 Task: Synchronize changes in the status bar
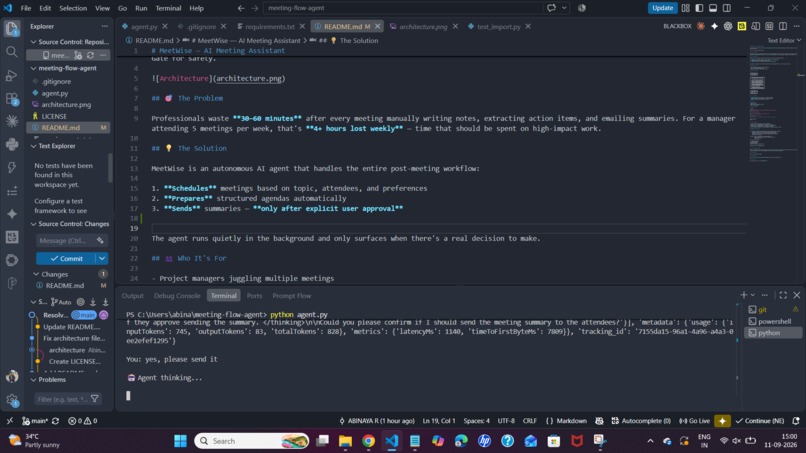click(56, 421)
